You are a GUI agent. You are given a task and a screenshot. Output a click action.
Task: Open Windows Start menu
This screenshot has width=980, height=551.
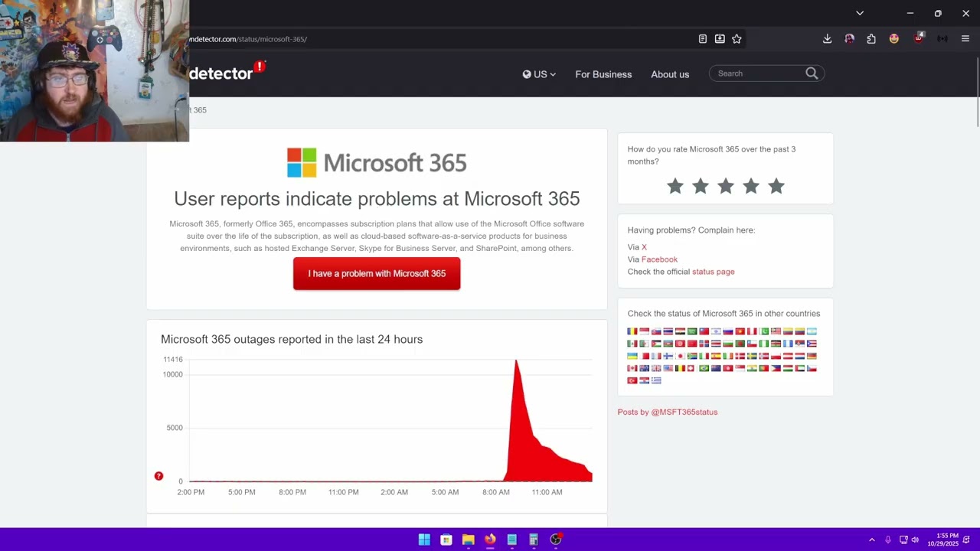424,540
